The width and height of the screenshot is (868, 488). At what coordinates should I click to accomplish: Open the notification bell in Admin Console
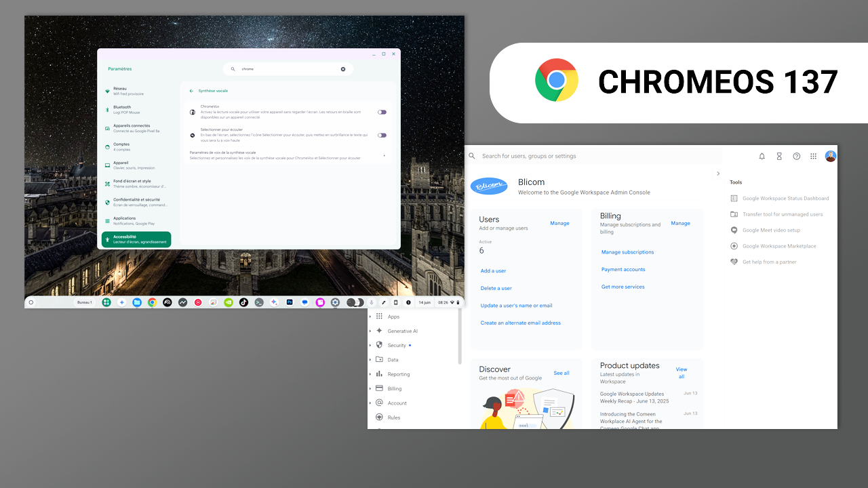tap(762, 157)
